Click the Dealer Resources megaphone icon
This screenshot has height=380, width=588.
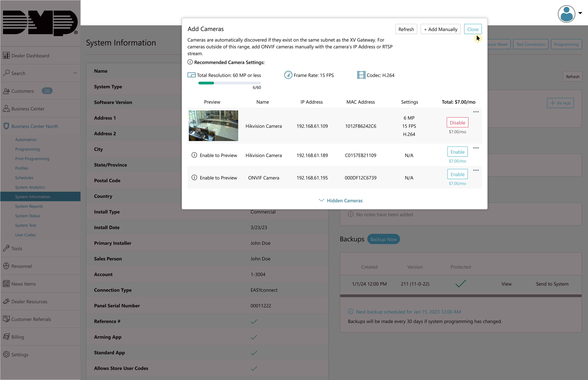point(6,301)
